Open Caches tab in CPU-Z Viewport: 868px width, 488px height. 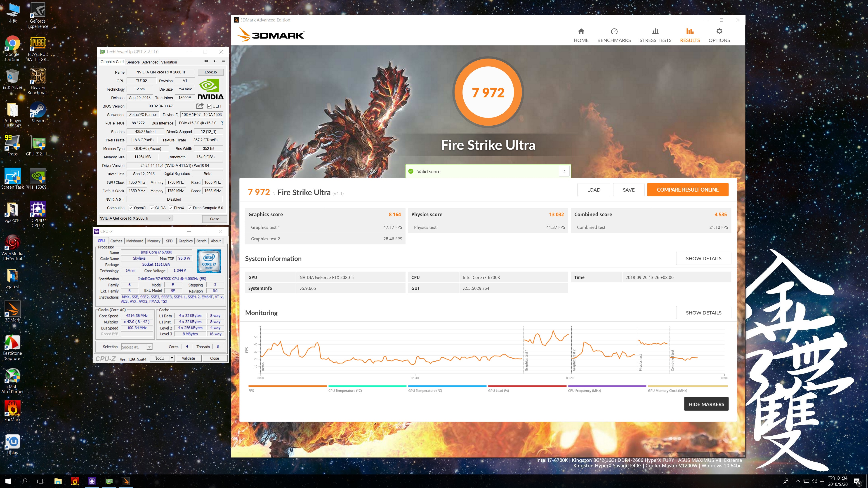(116, 241)
